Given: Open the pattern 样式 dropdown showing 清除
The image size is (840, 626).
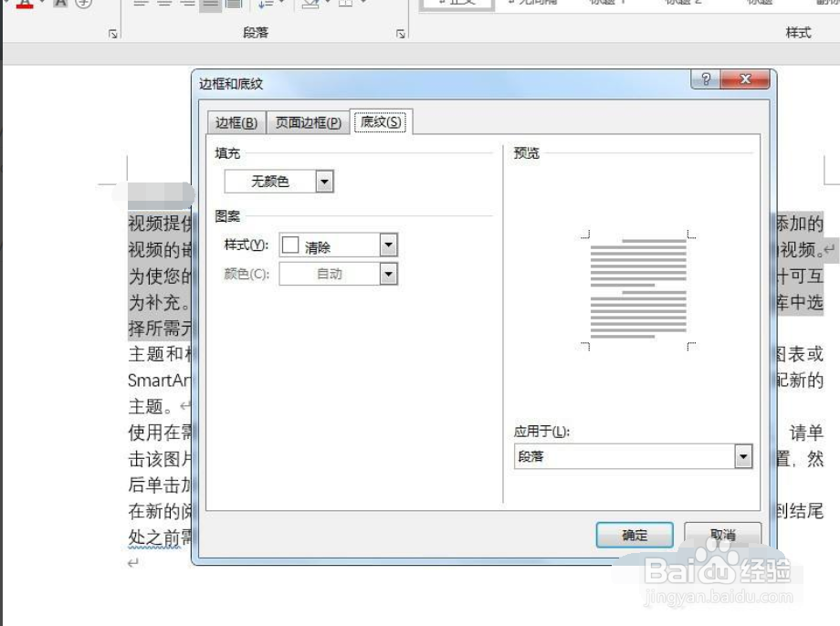Looking at the screenshot, I should tap(390, 245).
